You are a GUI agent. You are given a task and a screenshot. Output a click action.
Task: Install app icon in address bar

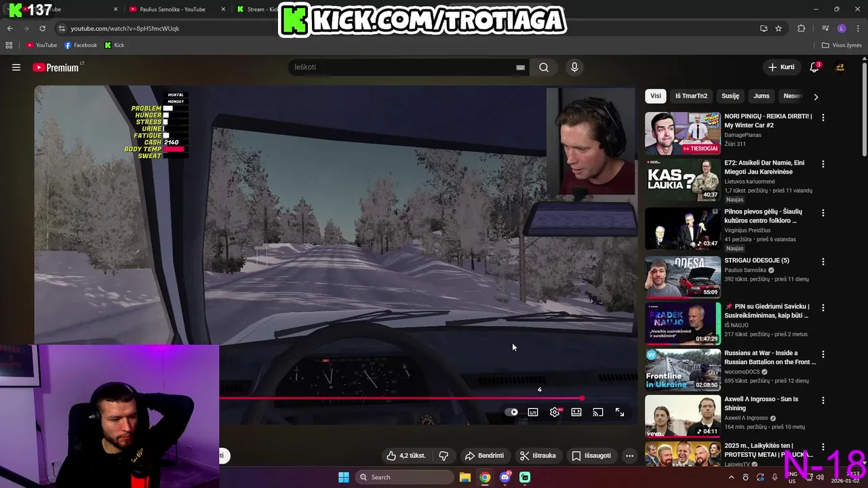764,28
